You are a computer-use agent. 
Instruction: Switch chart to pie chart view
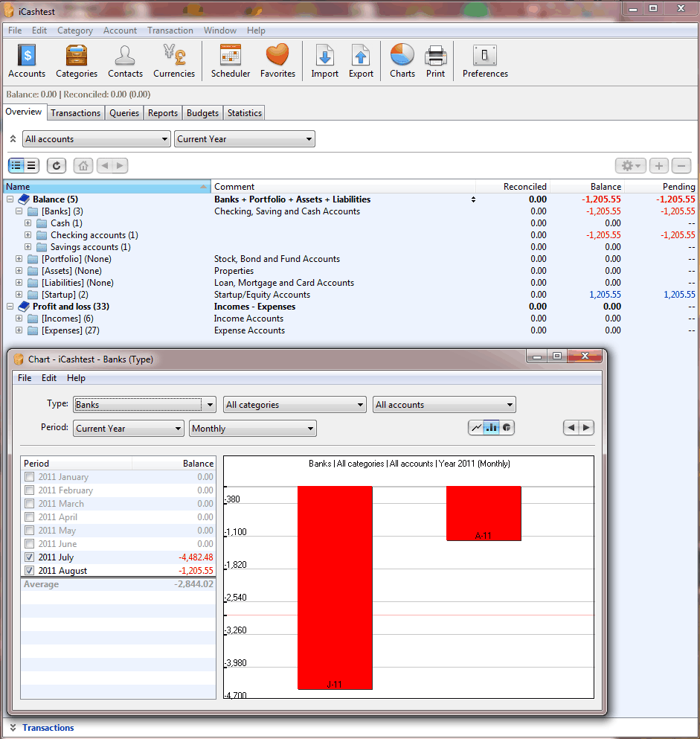(507, 427)
